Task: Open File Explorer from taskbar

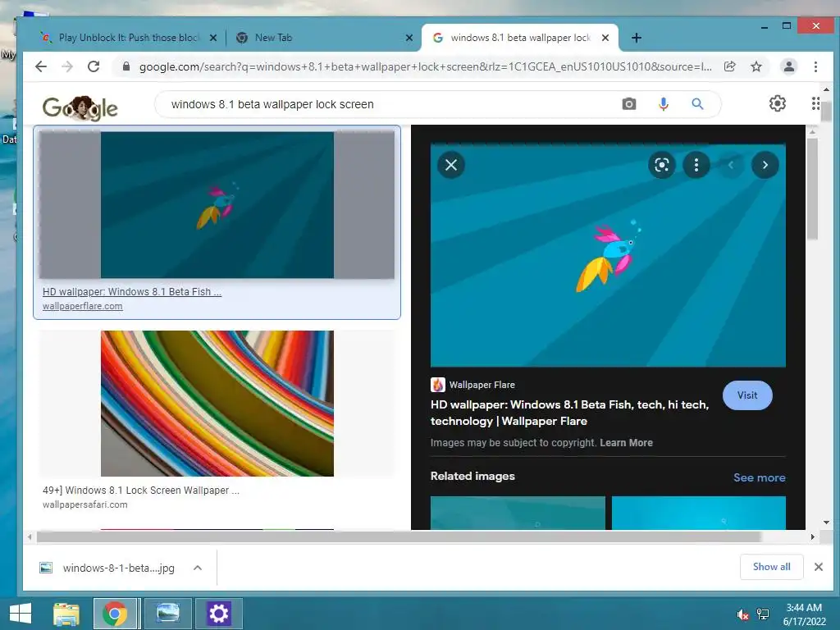Action: pos(66,614)
